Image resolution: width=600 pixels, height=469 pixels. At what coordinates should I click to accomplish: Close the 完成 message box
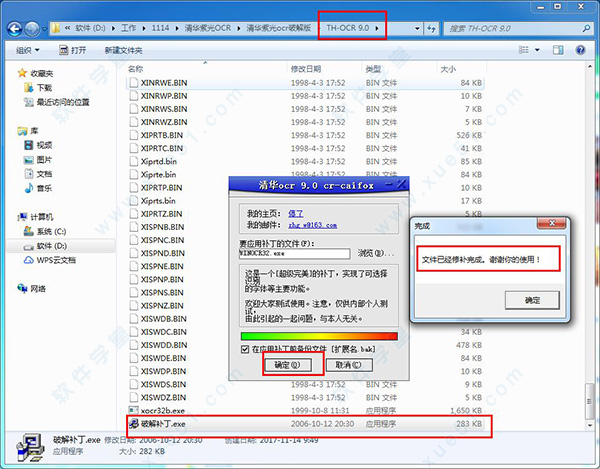point(551,223)
